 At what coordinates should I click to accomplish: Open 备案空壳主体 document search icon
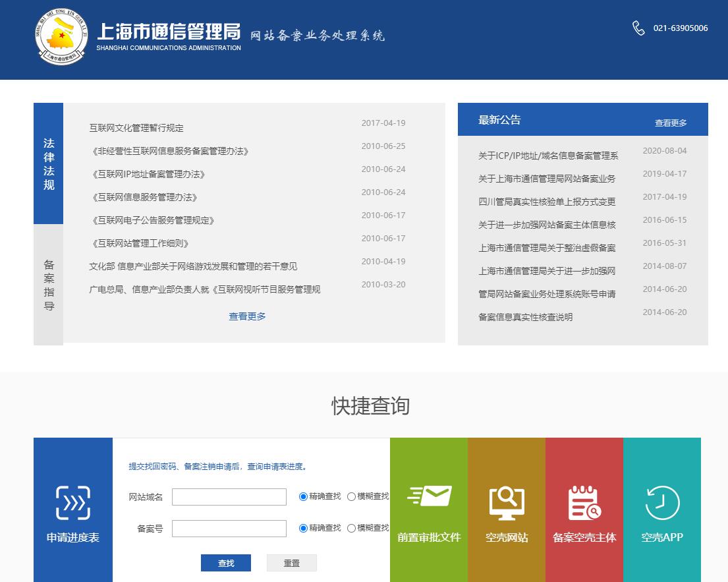click(x=584, y=503)
